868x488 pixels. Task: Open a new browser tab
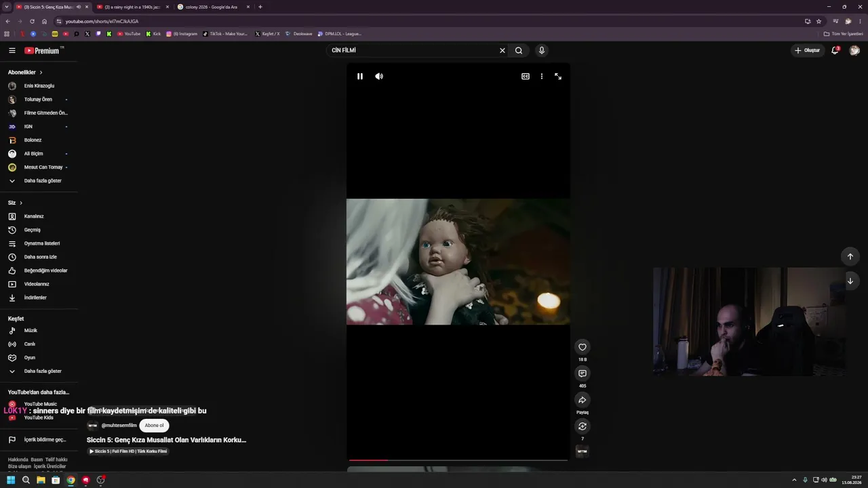click(x=260, y=7)
